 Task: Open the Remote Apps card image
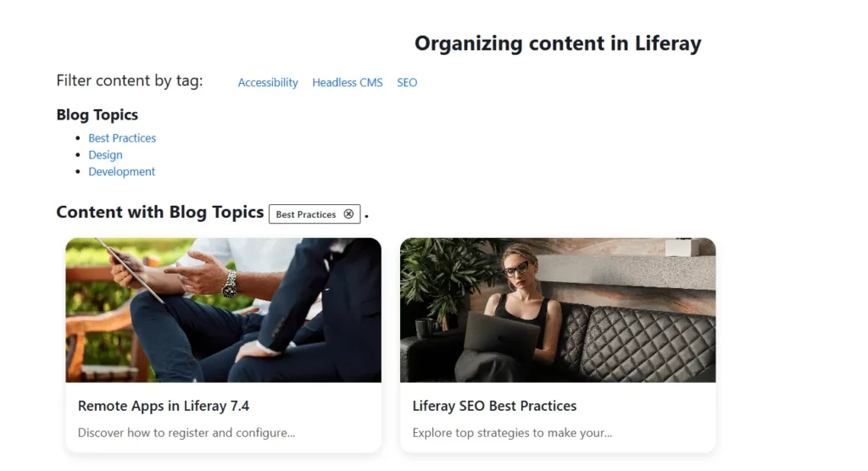223,310
